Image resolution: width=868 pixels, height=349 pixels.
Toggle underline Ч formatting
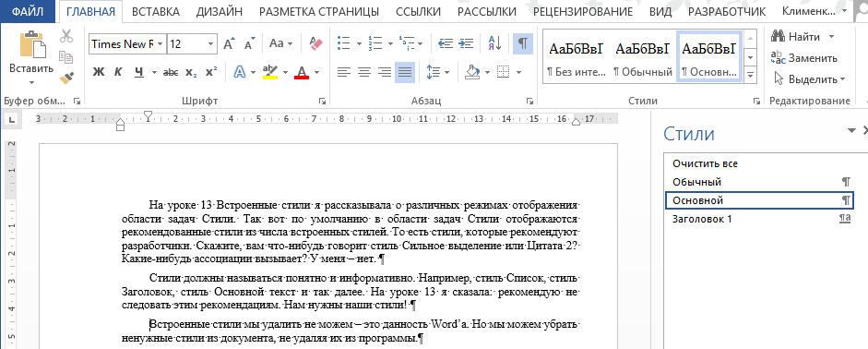click(139, 72)
